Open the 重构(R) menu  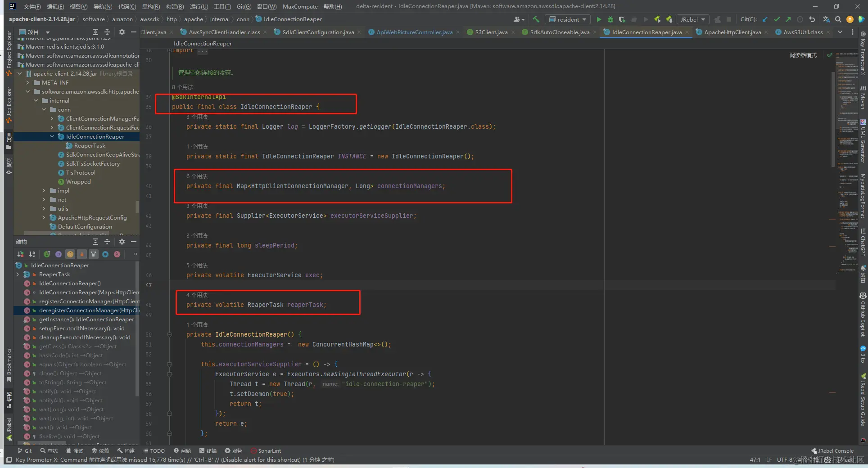point(151,6)
